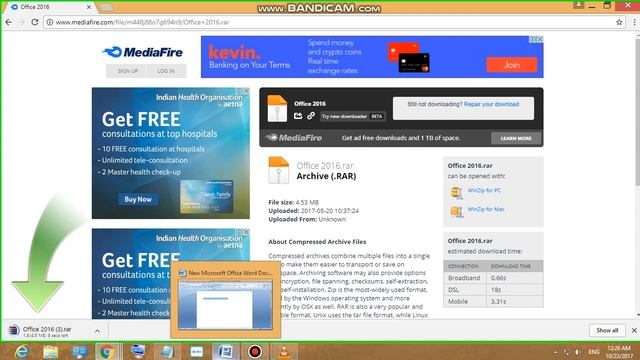This screenshot has width=640, height=360.
Task: Close the upper Aetna advertisement
Action: point(246,91)
